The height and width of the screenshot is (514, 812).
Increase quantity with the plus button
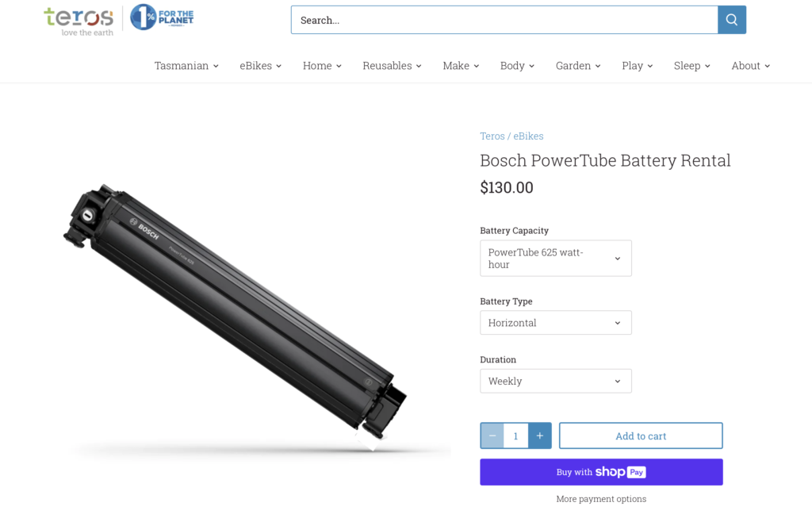click(539, 435)
